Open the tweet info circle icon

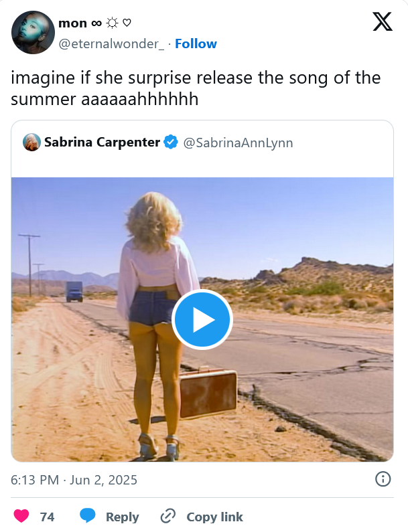point(383,479)
